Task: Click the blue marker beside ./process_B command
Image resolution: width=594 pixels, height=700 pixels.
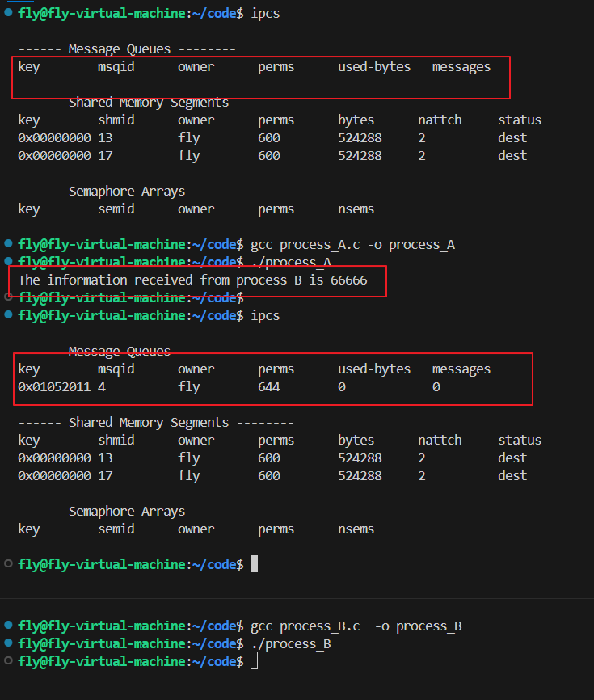Action: (8, 643)
